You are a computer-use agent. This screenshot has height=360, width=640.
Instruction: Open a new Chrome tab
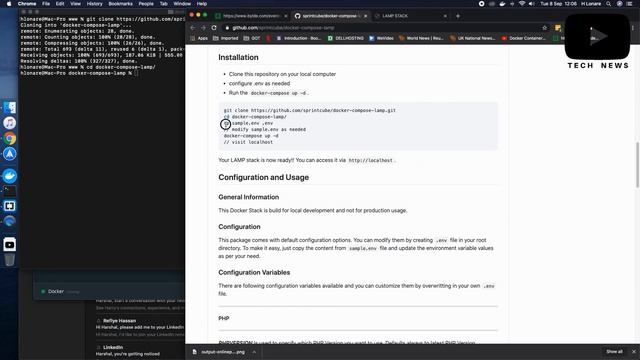pos(458,16)
